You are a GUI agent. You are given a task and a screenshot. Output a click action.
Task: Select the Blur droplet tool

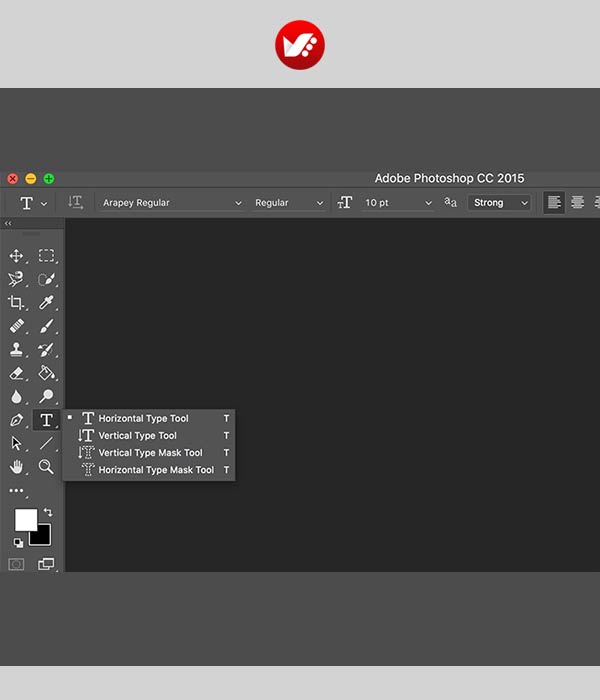click(17, 396)
